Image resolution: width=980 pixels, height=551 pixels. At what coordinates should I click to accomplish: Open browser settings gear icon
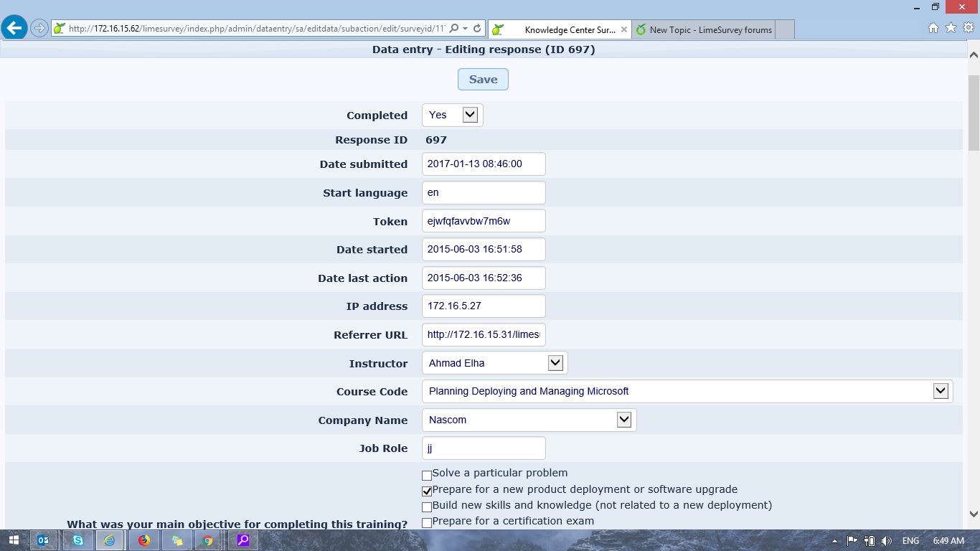pyautogui.click(x=968, y=28)
